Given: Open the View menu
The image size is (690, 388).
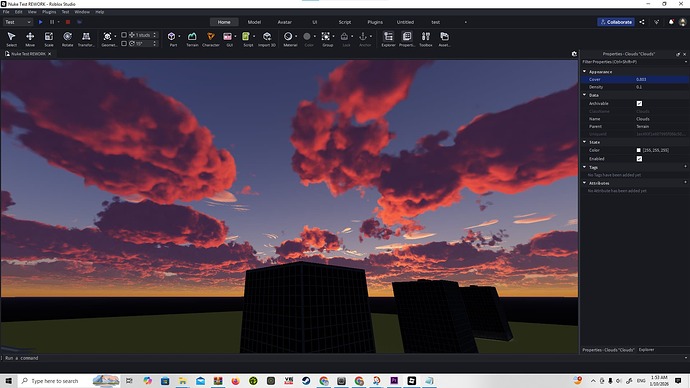Looking at the screenshot, I should click(x=32, y=12).
